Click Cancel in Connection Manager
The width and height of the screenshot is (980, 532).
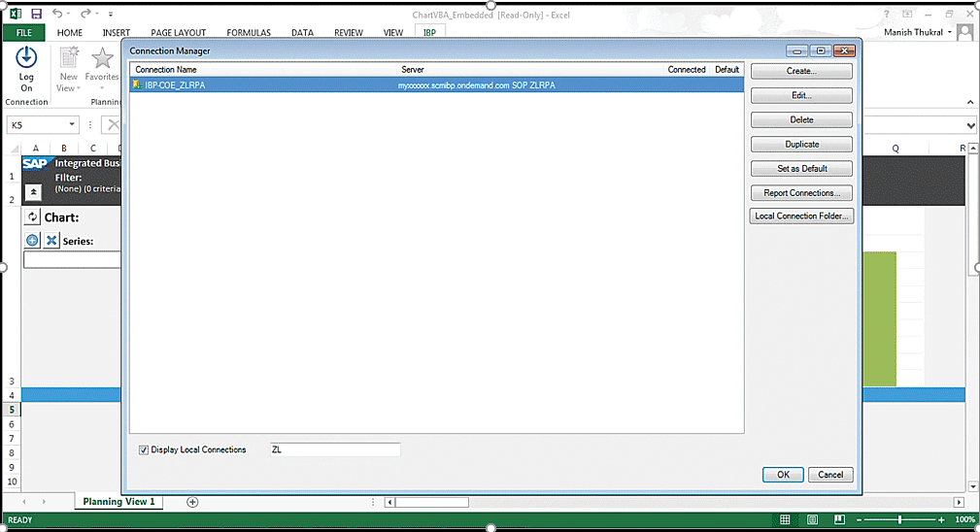tap(830, 475)
